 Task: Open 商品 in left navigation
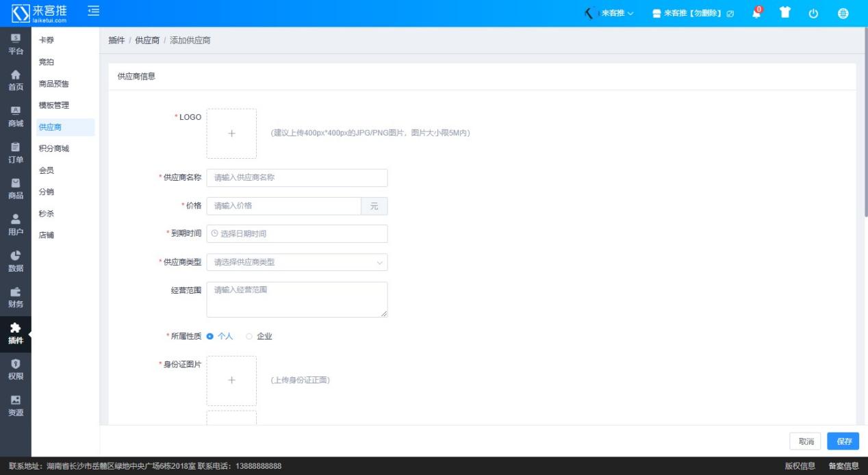coord(15,190)
